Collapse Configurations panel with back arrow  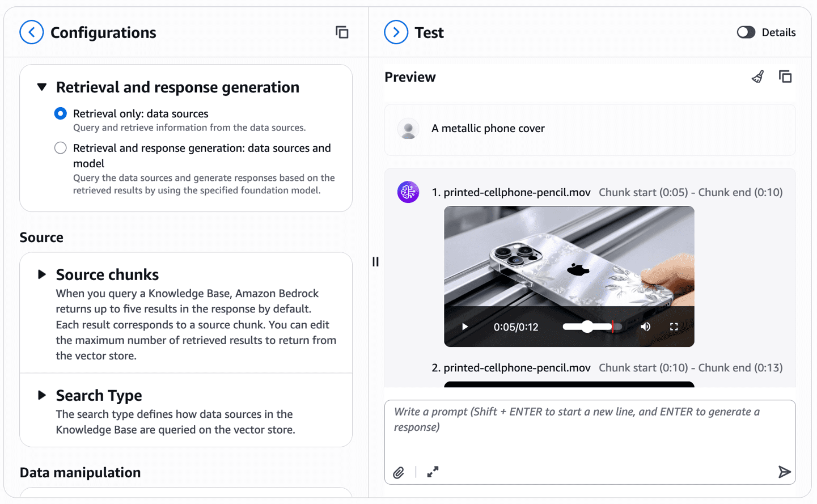32,32
